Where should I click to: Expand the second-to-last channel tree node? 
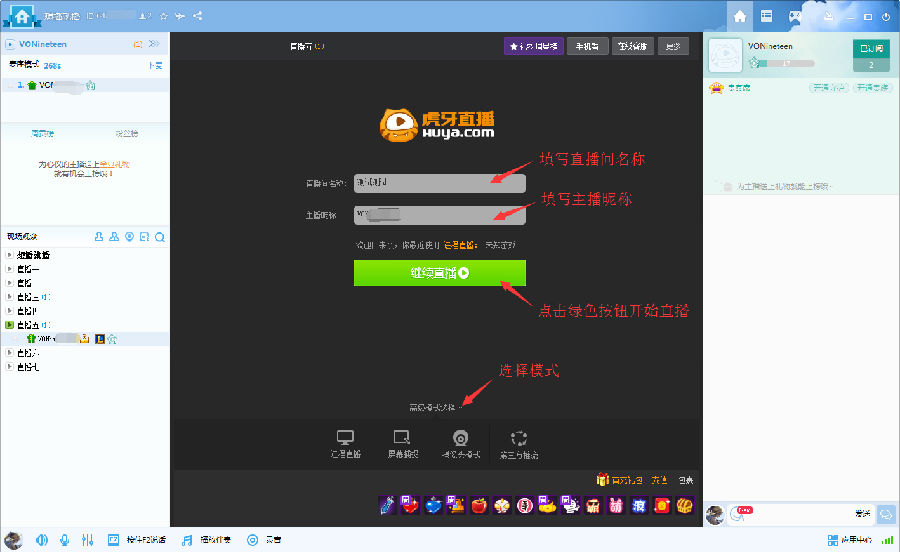tap(9, 352)
